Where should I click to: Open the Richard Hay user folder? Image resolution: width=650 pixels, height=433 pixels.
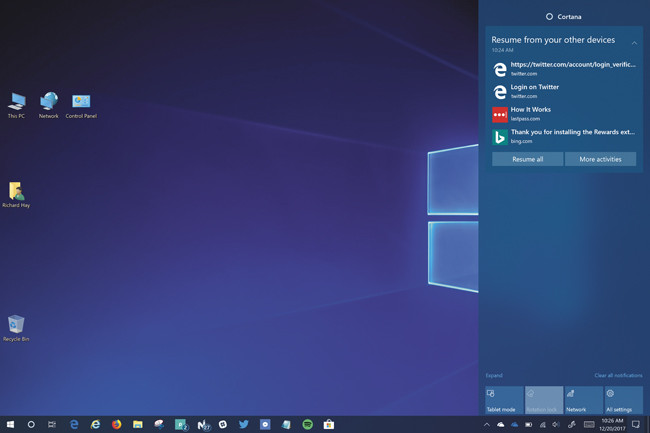[x=16, y=195]
